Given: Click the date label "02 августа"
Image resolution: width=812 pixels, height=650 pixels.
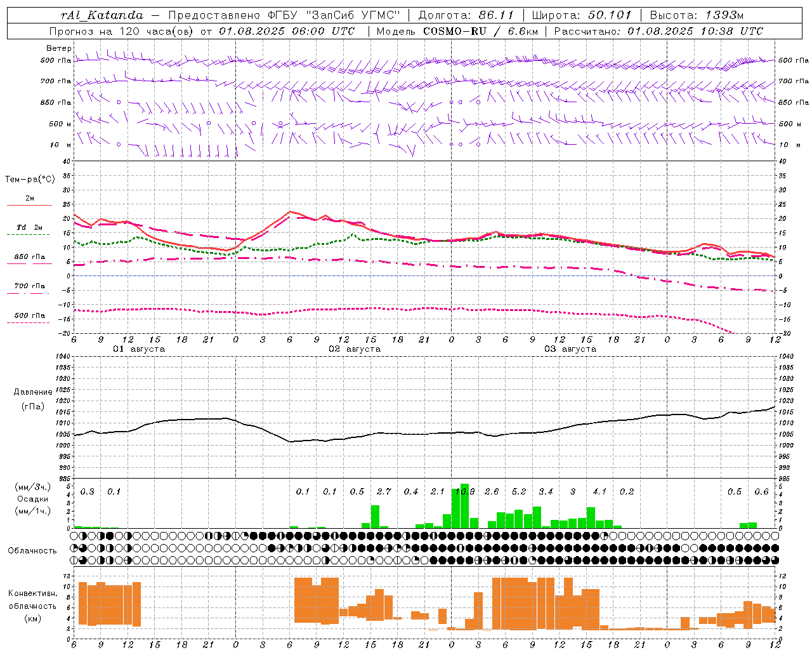Looking at the screenshot, I should pyautogui.click(x=355, y=349).
